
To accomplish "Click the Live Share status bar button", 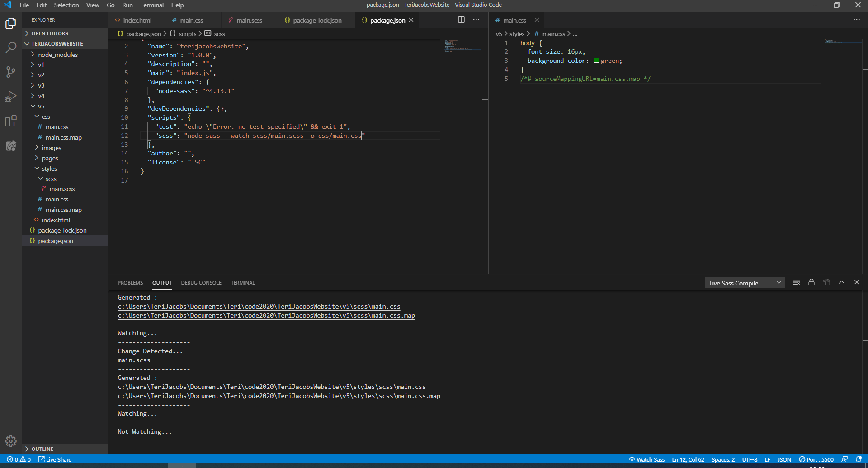I will 55,459.
